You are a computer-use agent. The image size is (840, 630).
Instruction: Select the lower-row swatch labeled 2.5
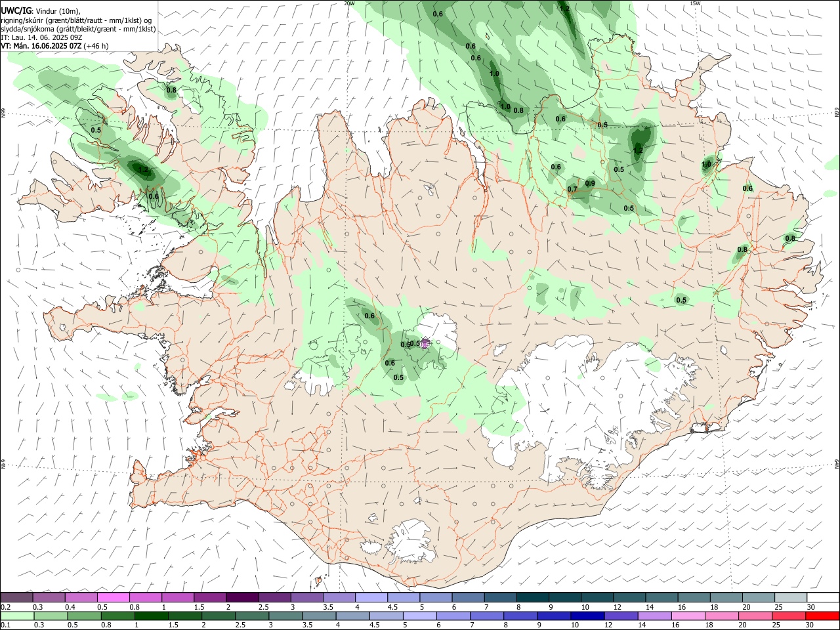point(253,616)
